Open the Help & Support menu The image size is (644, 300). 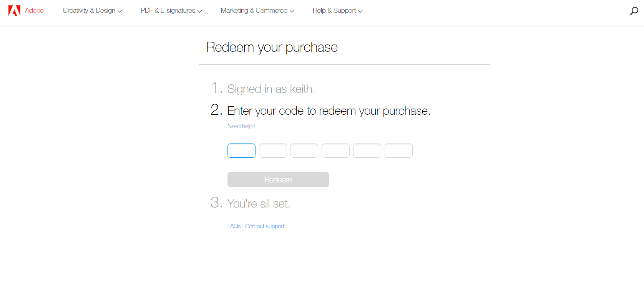[x=334, y=10]
